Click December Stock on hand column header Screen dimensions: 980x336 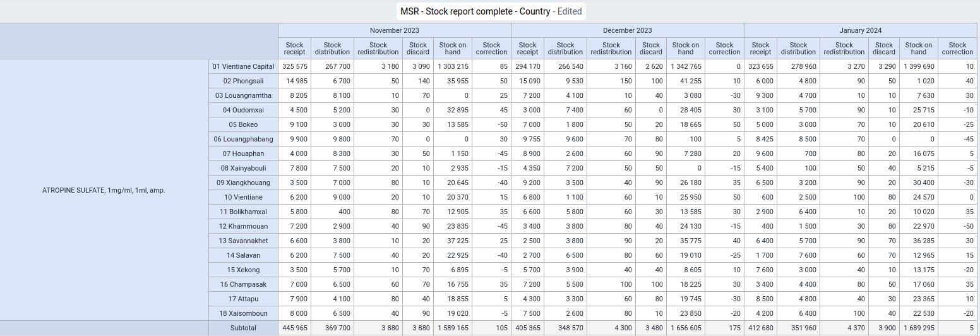686,49
